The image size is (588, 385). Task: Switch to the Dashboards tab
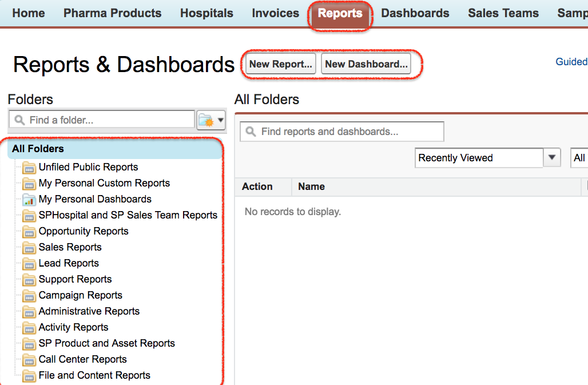point(415,13)
